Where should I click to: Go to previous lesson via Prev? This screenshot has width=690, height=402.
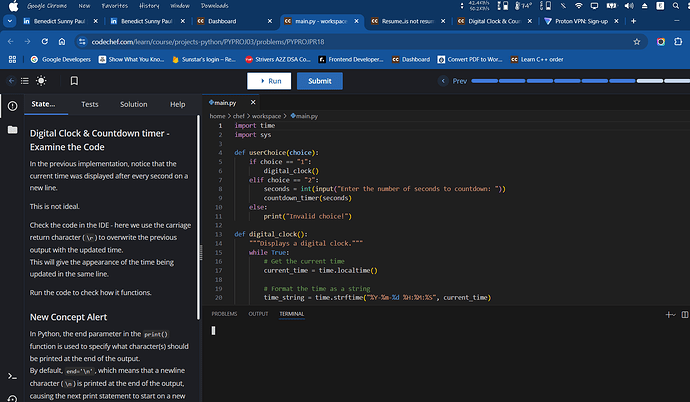coord(453,81)
